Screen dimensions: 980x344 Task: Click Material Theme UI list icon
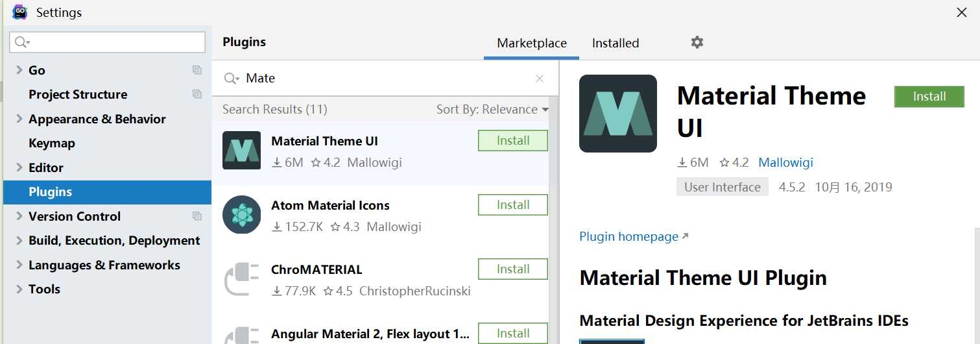241,151
